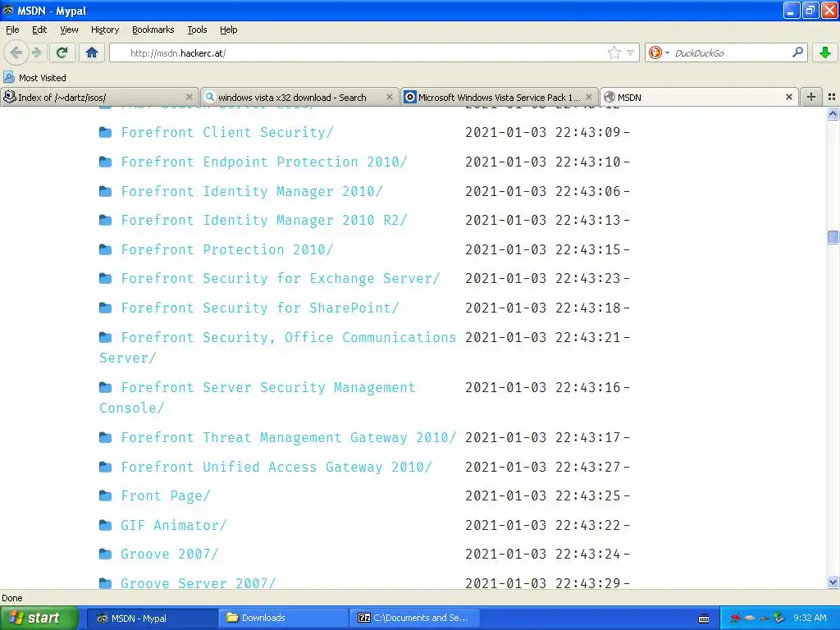
Task: Switch to MSDN - Mypal taskbar button
Action: pos(151,619)
